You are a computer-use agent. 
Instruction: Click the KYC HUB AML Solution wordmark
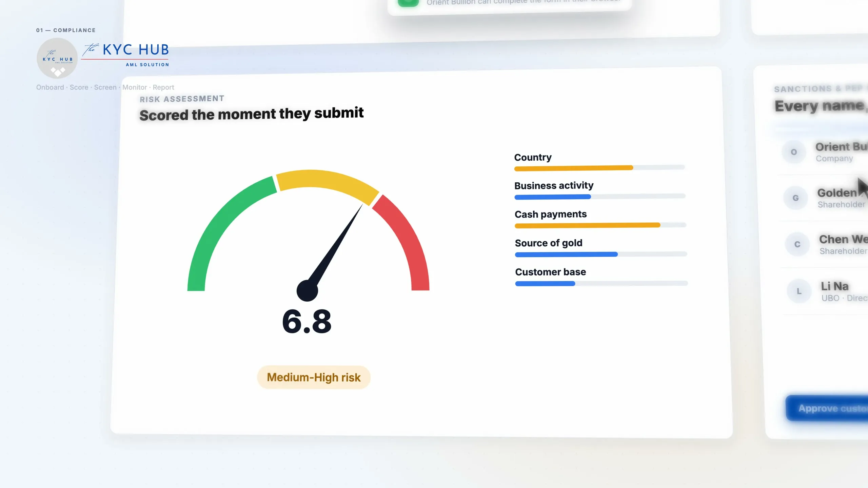[125, 55]
